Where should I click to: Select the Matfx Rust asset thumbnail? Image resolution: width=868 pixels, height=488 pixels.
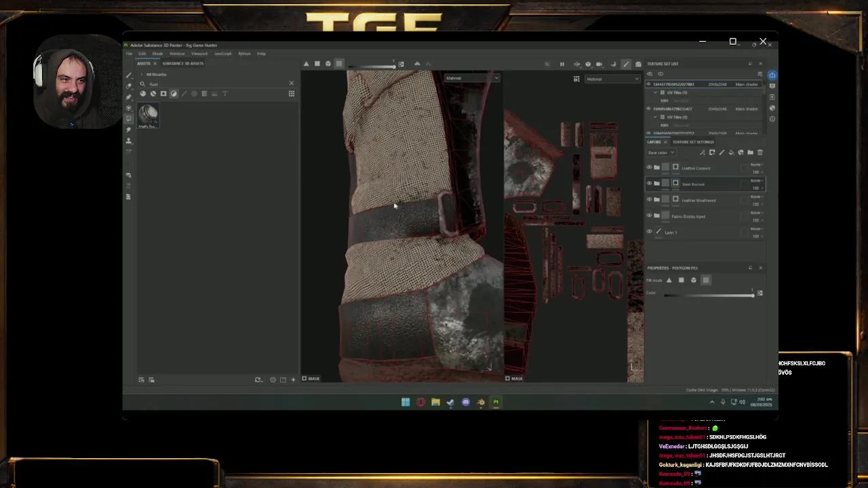[x=148, y=116]
